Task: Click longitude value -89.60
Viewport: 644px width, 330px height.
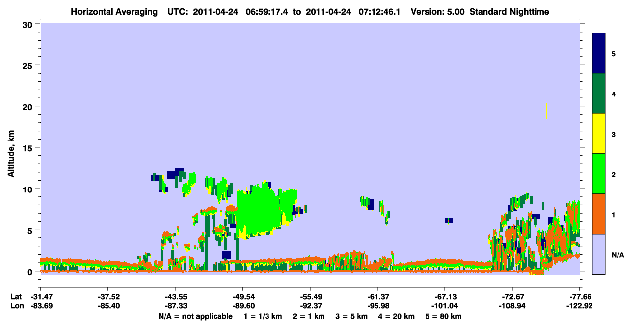Action: 242,306
